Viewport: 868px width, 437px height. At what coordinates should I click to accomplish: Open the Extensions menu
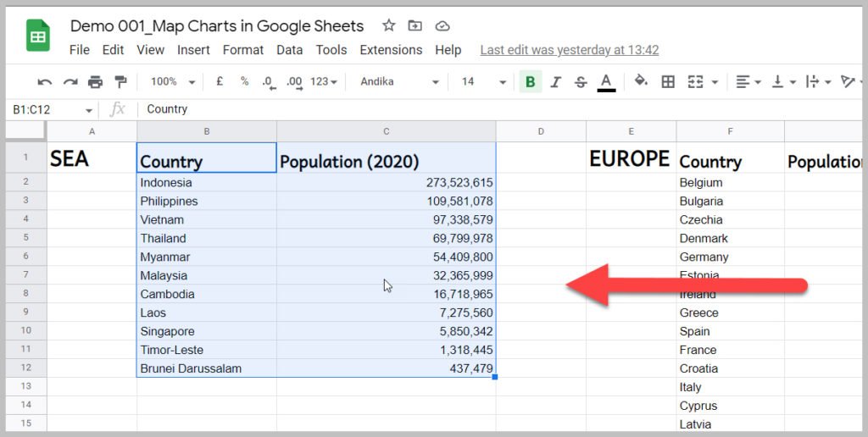[x=391, y=50]
